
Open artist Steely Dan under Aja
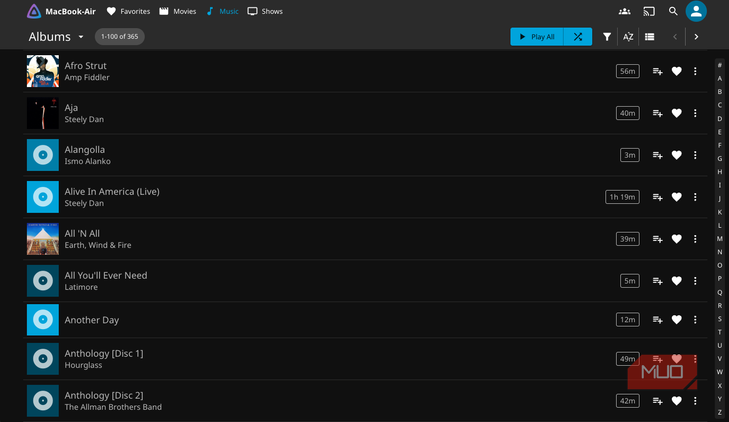84,119
